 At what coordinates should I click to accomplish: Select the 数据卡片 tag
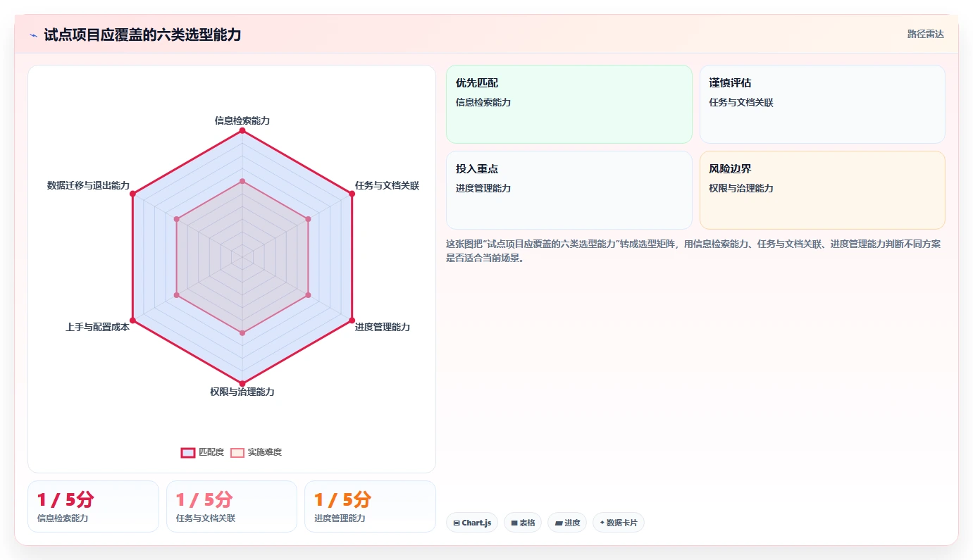pyautogui.click(x=619, y=523)
